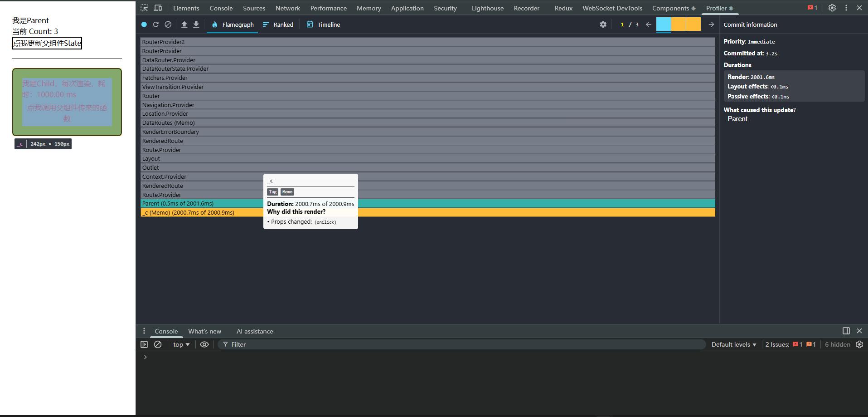Open Profiler view settings gear
Image resolution: width=868 pixels, height=417 pixels.
coord(603,25)
